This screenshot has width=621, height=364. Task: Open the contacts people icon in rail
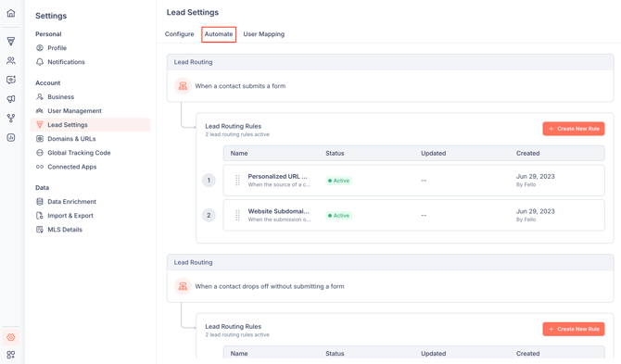(11, 60)
